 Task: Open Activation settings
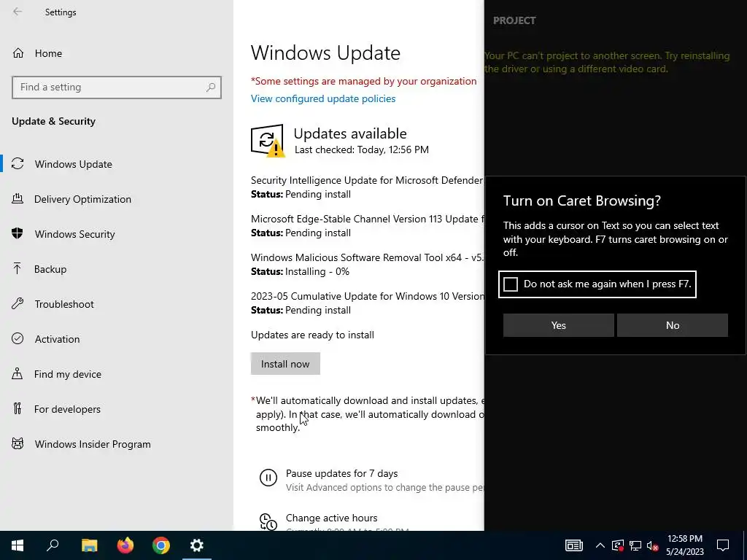(117, 339)
